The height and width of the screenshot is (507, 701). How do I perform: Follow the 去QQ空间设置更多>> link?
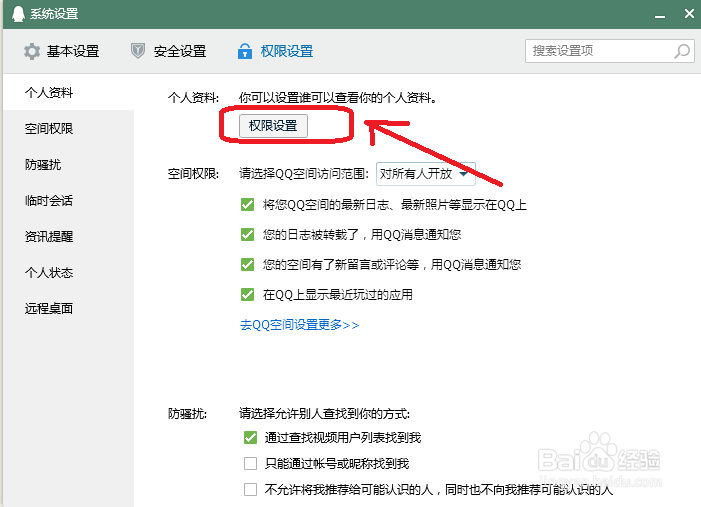[x=300, y=325]
